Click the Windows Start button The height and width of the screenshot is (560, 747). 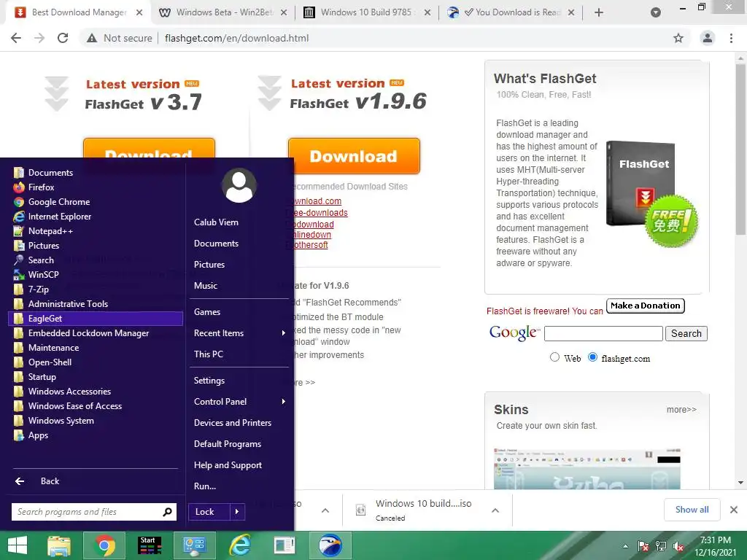click(x=18, y=545)
